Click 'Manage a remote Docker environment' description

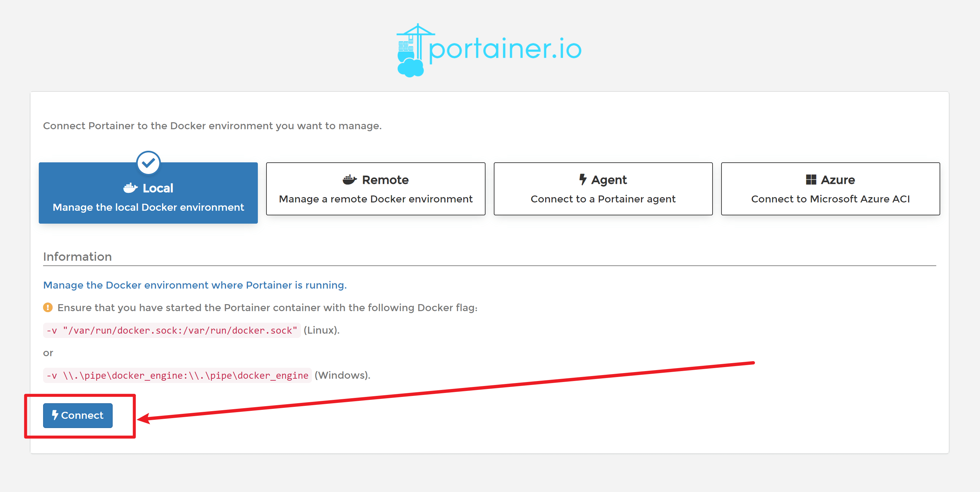point(375,199)
